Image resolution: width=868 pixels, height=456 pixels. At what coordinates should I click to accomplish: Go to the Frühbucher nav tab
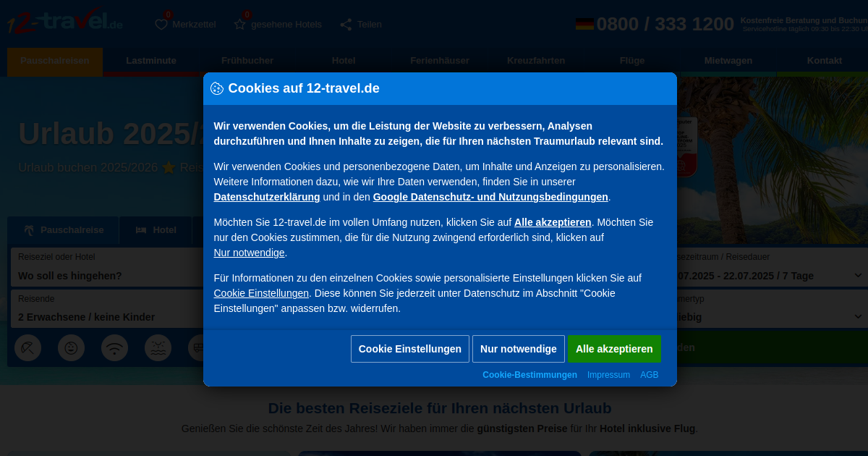[247, 61]
